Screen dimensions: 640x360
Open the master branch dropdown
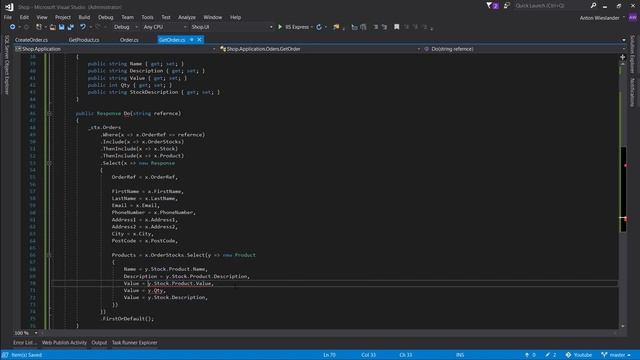pyautogui.click(x=616, y=355)
